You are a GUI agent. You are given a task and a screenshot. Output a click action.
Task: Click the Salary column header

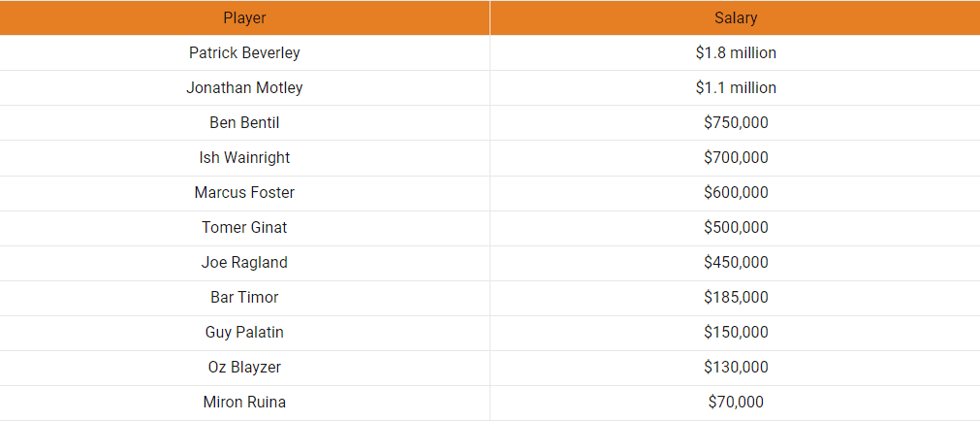click(x=736, y=17)
